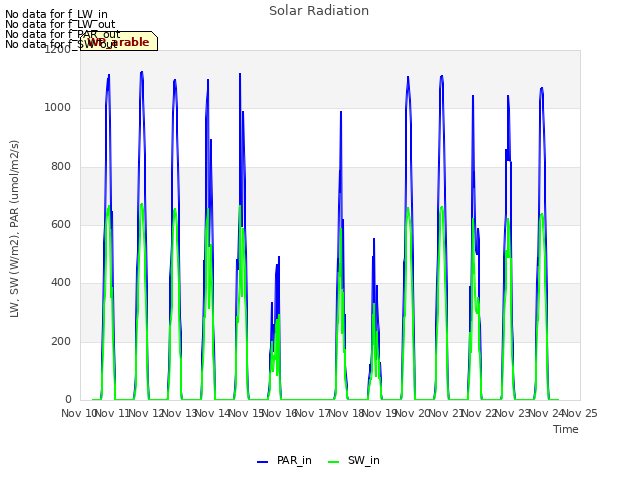Click the blue PAR_in legend swatch
This screenshot has width=640, height=480.
click(x=262, y=462)
